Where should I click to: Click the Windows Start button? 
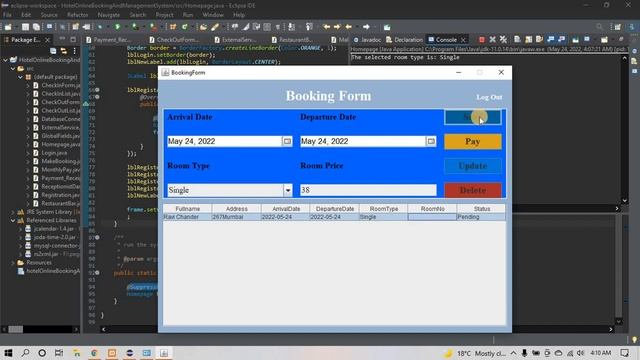point(8,353)
